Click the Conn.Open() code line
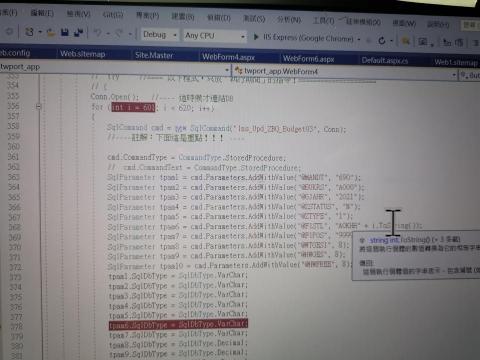The image size is (480, 360). (114, 97)
